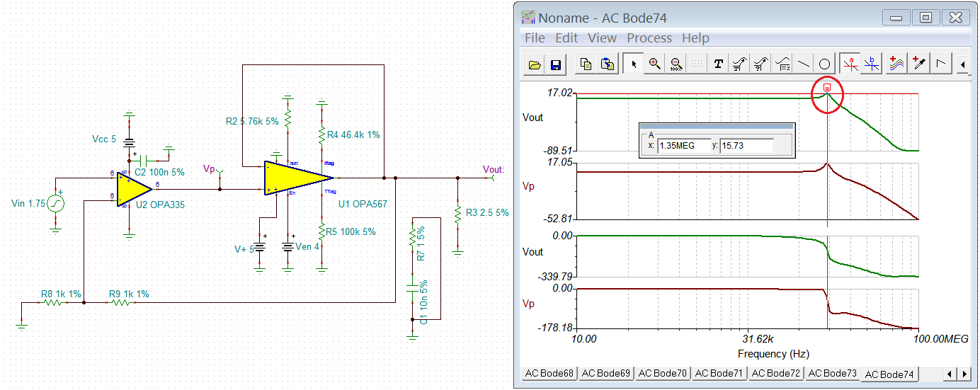Click the Zoom 100% magnifier icon

pos(676,64)
